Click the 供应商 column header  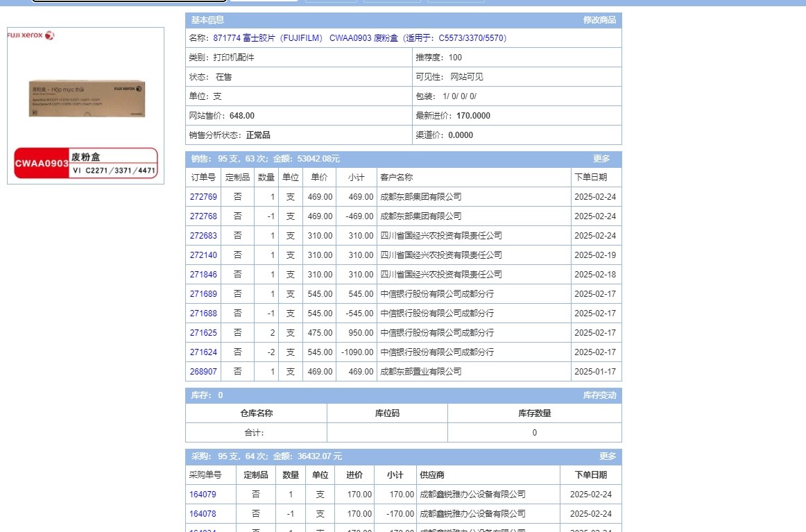coord(432,475)
